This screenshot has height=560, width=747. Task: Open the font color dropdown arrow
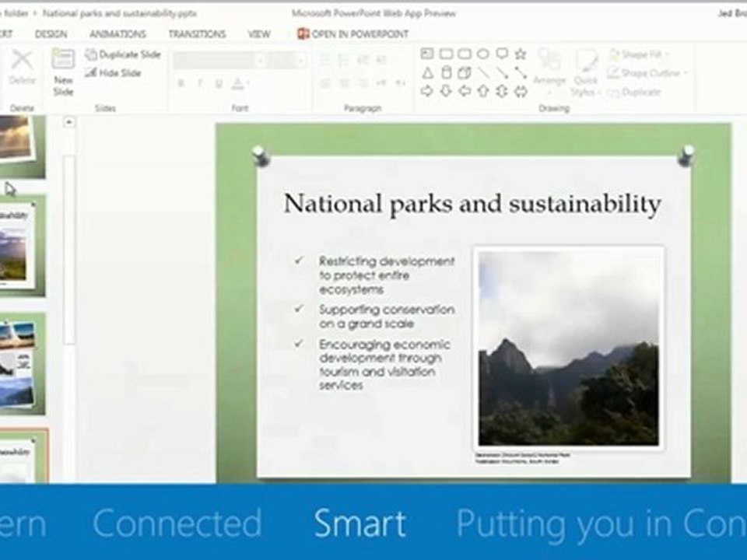click(248, 84)
